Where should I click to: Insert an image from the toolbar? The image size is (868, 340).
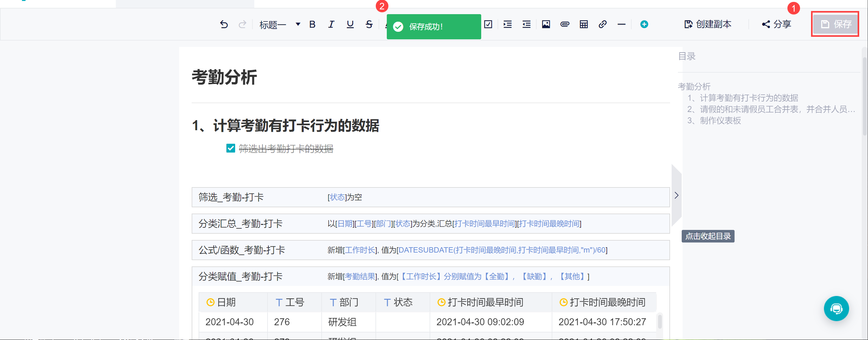[546, 24]
